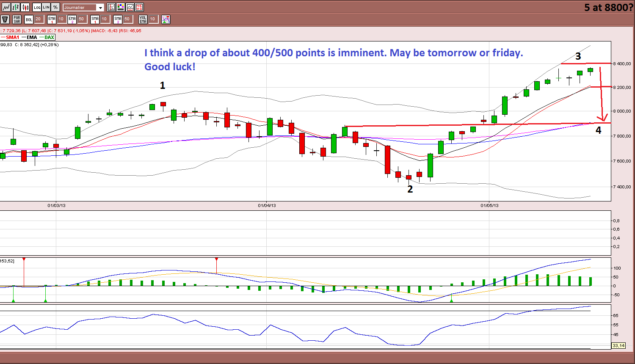Toggle the VOL EMA indicator
The image size is (635, 364).
143,19
